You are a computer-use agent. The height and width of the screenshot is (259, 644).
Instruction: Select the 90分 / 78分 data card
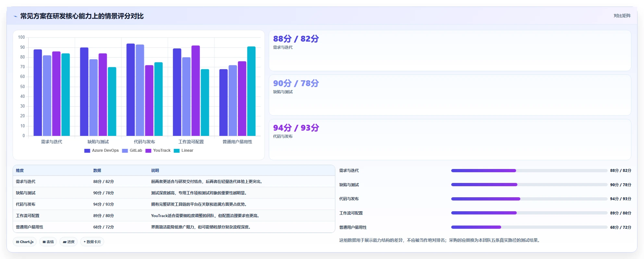[x=450, y=95]
